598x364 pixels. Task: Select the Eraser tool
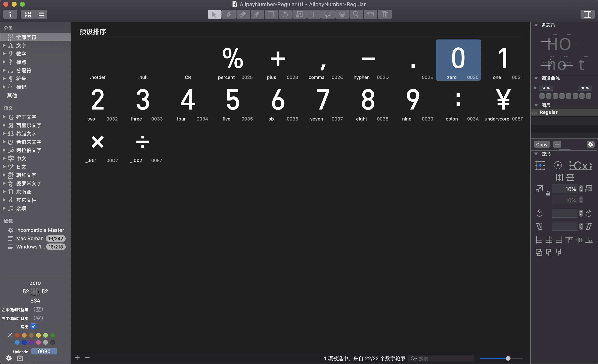tap(243, 14)
